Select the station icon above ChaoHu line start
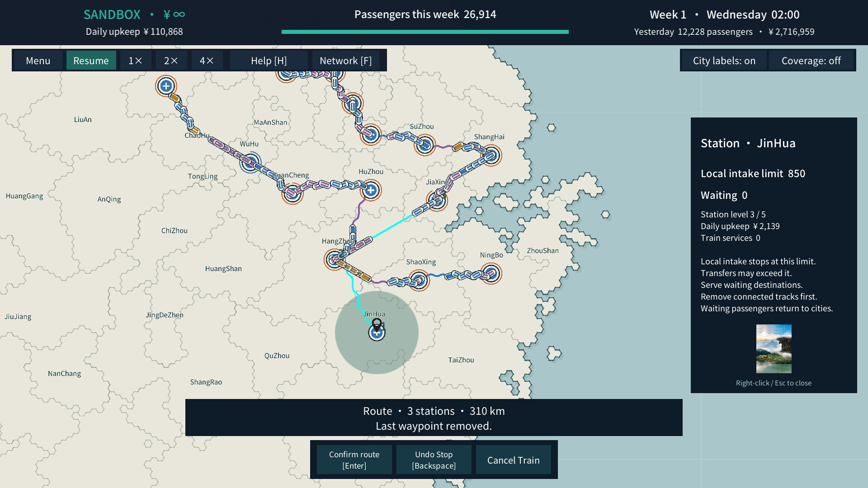868x488 pixels. pyautogui.click(x=166, y=86)
